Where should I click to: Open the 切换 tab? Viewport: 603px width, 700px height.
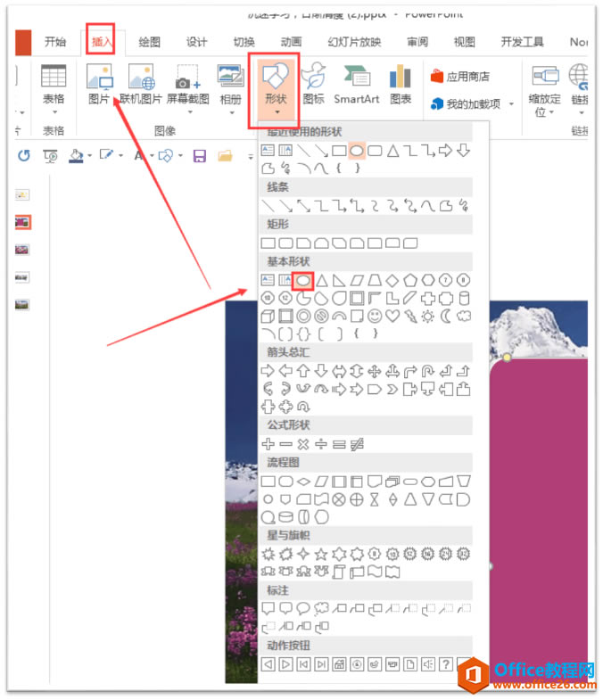(x=244, y=42)
